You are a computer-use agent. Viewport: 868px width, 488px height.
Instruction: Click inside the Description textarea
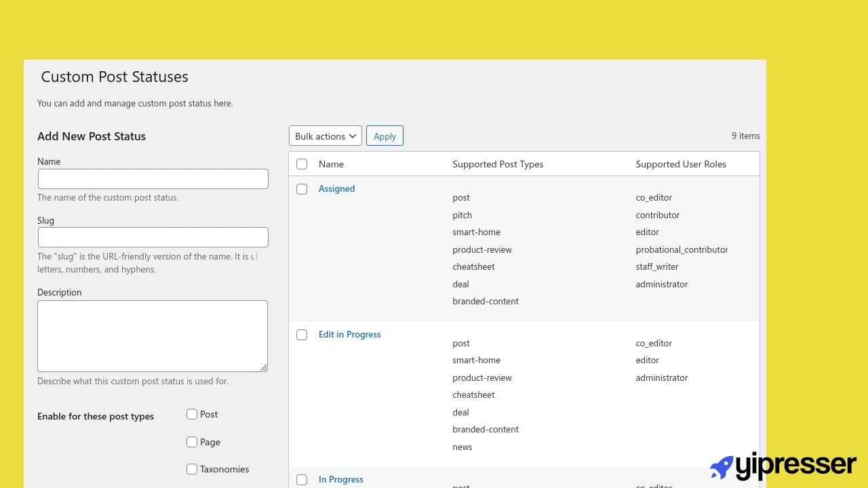tap(152, 335)
